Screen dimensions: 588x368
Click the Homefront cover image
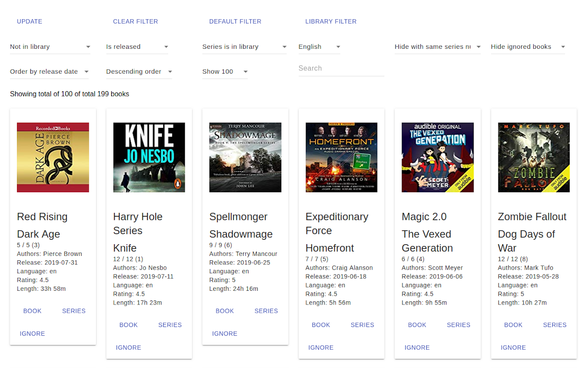(x=341, y=157)
